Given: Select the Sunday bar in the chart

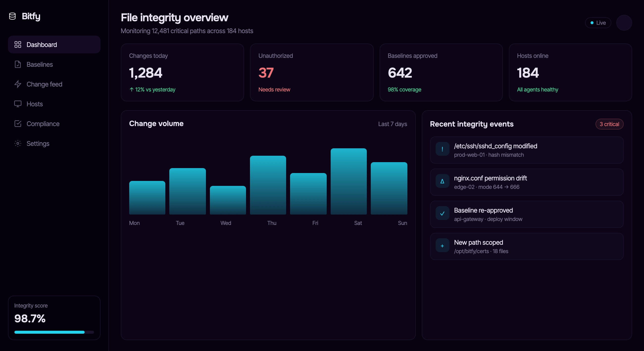Looking at the screenshot, I should [389, 188].
